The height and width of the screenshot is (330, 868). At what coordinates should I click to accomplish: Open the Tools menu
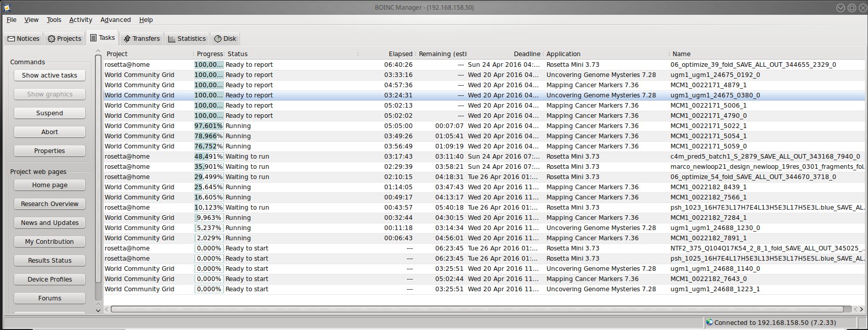tap(54, 20)
